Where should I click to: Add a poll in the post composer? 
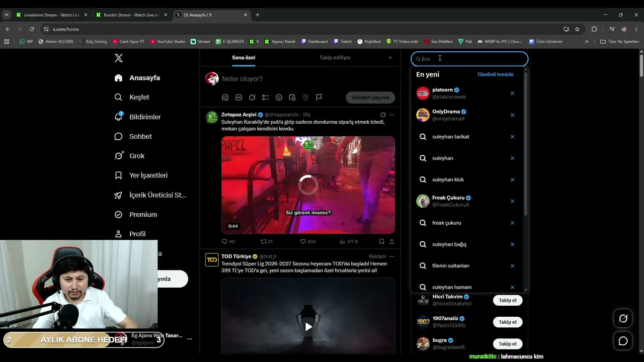coord(266,98)
